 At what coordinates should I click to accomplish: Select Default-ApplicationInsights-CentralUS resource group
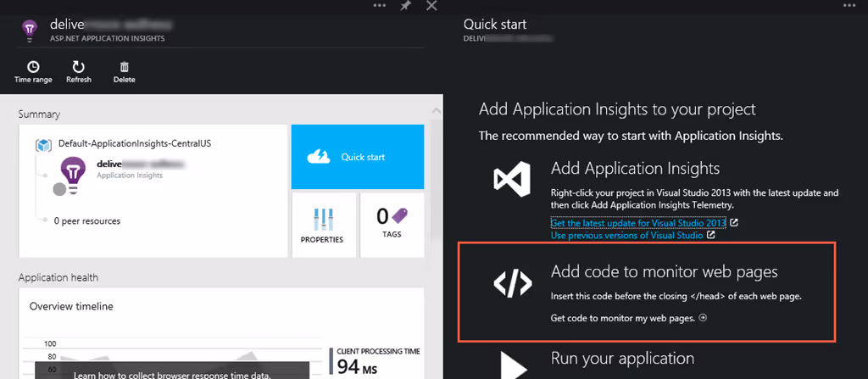pyautogui.click(x=135, y=143)
